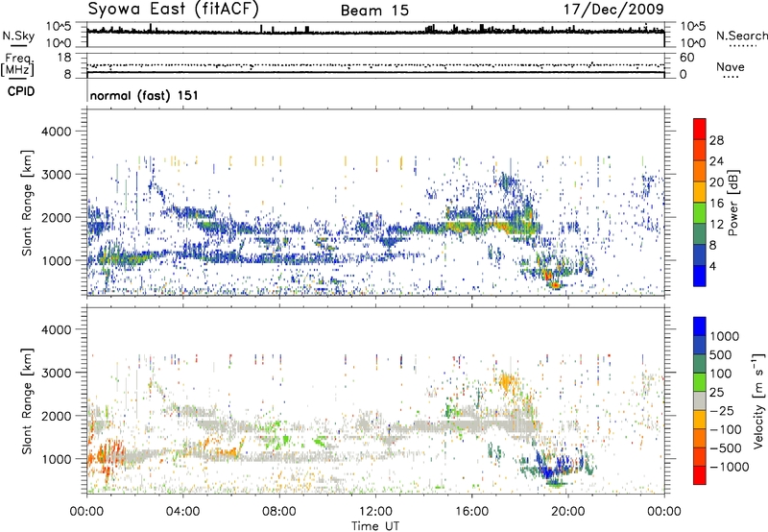Click the power panel 'Slant Range [km]' label

(x=27, y=203)
